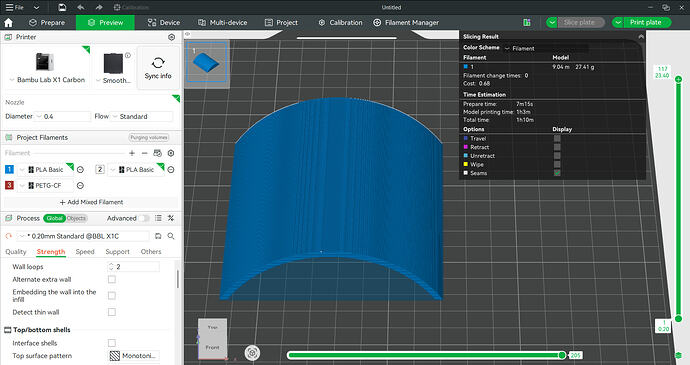
Task: Open the Multi-device tab
Action: point(222,22)
